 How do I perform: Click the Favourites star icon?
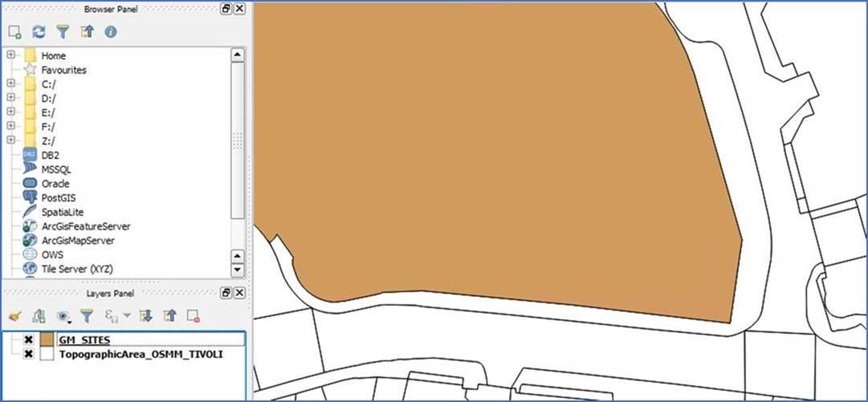pos(31,70)
